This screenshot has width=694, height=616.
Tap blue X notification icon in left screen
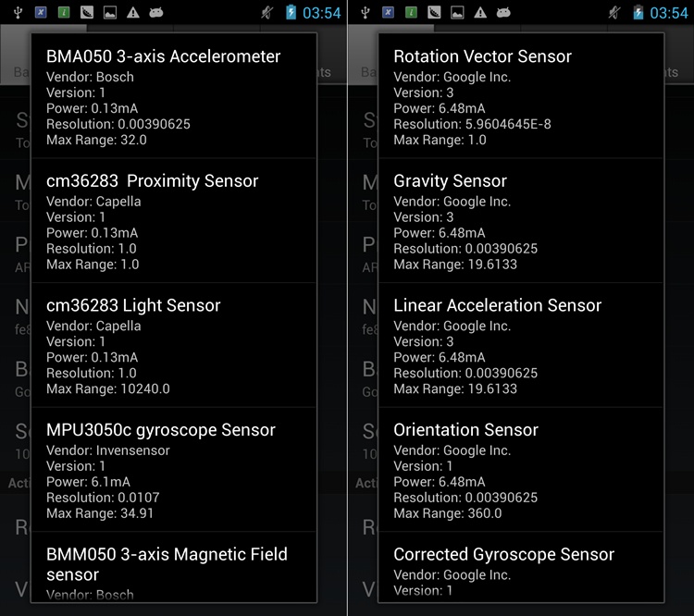41,12
